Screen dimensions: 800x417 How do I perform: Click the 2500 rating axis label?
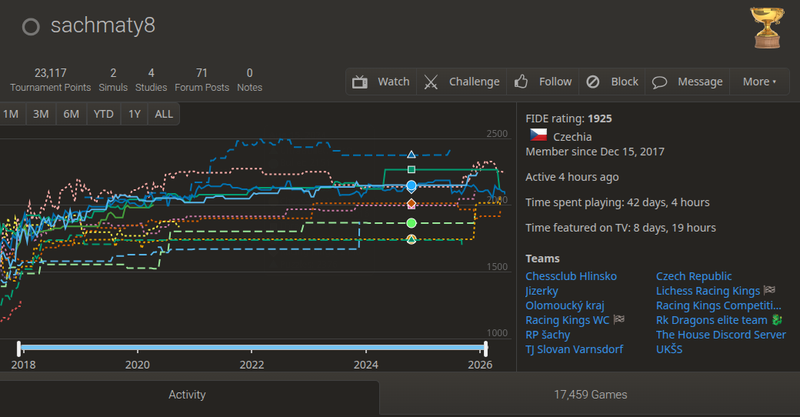pos(497,134)
